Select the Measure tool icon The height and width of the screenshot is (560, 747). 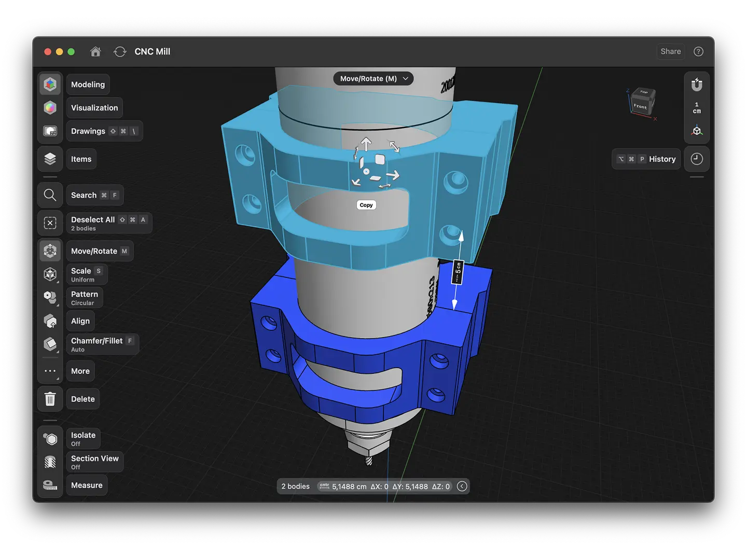click(50, 485)
